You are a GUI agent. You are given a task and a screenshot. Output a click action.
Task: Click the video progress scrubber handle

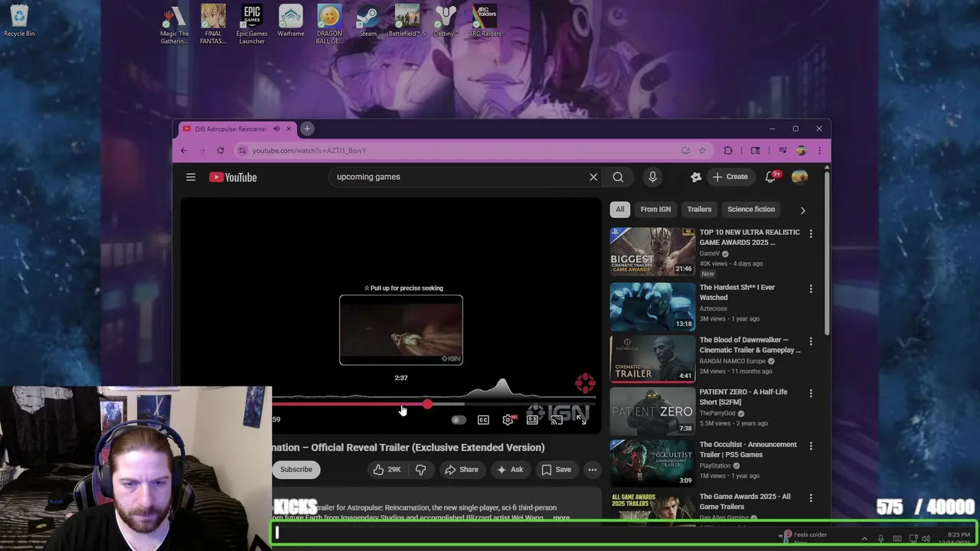coord(427,404)
